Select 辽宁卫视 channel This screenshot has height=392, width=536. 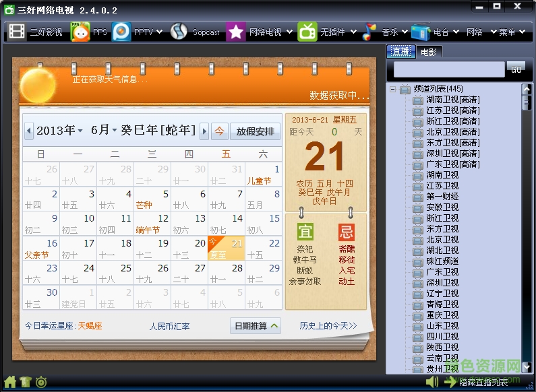coord(442,293)
